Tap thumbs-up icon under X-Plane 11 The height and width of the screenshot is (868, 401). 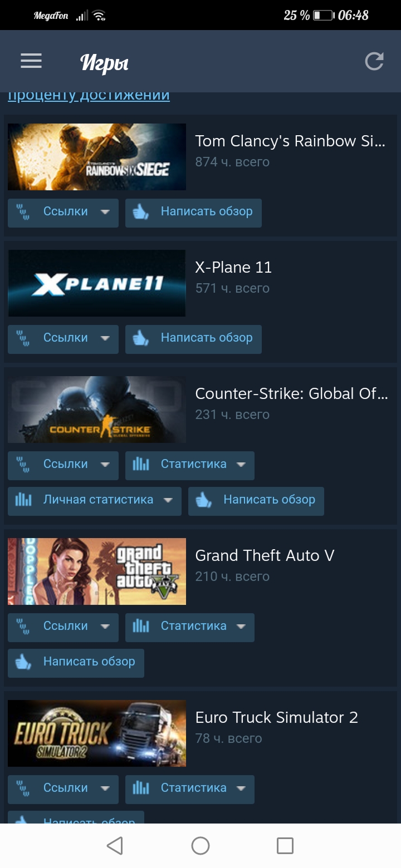pyautogui.click(x=141, y=338)
